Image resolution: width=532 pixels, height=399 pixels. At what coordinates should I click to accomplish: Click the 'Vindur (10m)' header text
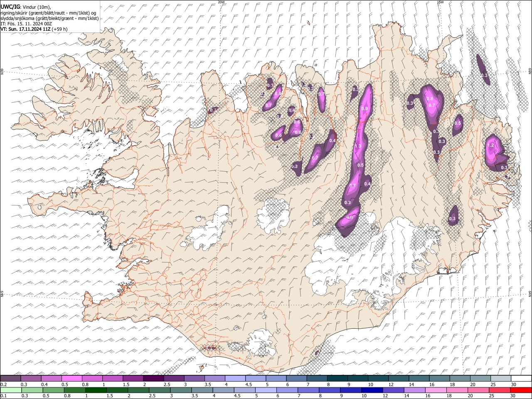tap(36, 7)
